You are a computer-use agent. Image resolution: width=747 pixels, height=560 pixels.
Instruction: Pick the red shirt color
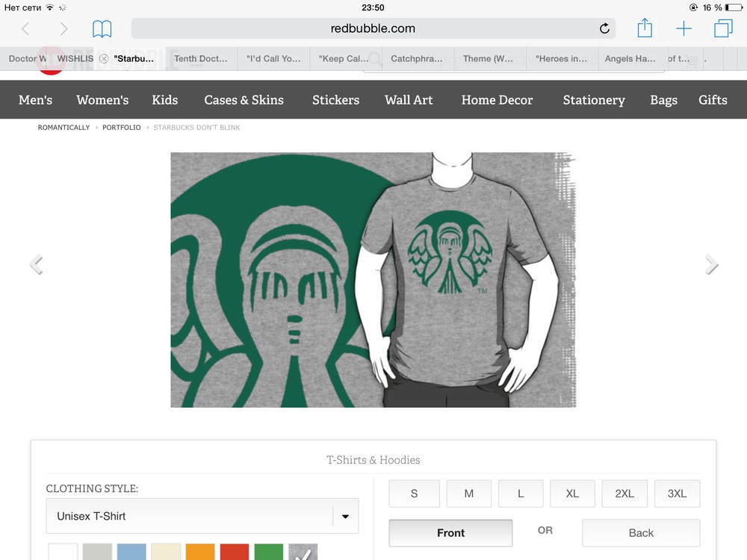click(235, 552)
